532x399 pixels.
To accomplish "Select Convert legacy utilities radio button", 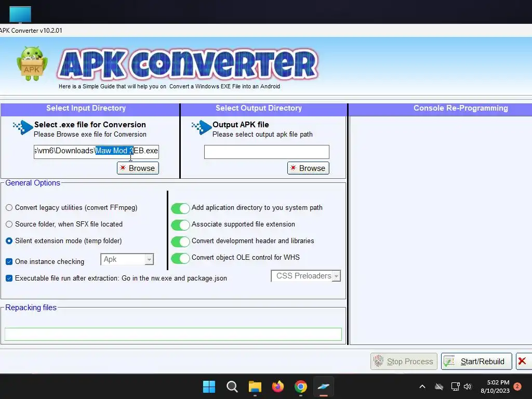I will [9, 208].
